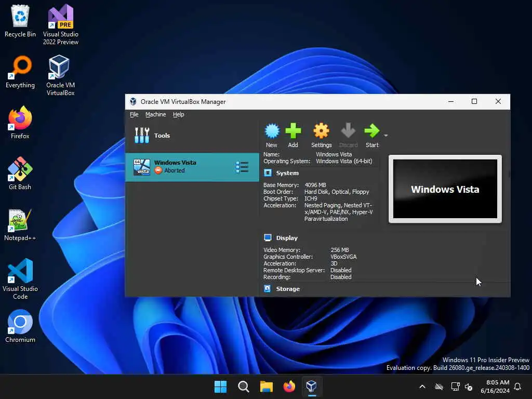Click the VirtualBox taskbar button
The height and width of the screenshot is (399, 532).
(312, 387)
